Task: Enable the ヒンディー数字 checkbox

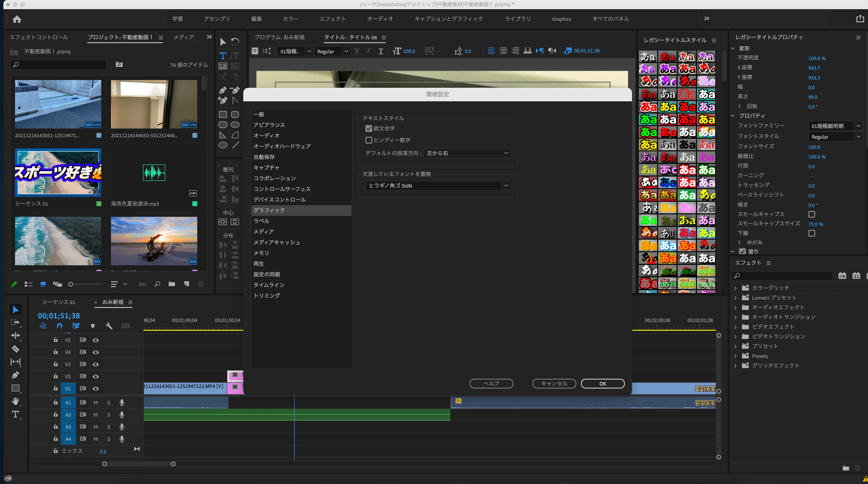Action: 369,140
